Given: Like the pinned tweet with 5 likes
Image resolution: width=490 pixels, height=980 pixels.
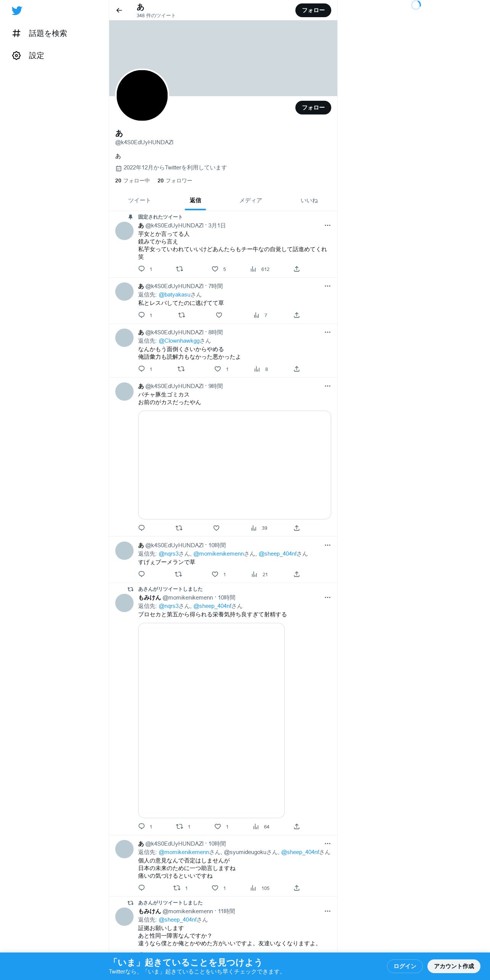Looking at the screenshot, I should tap(215, 269).
